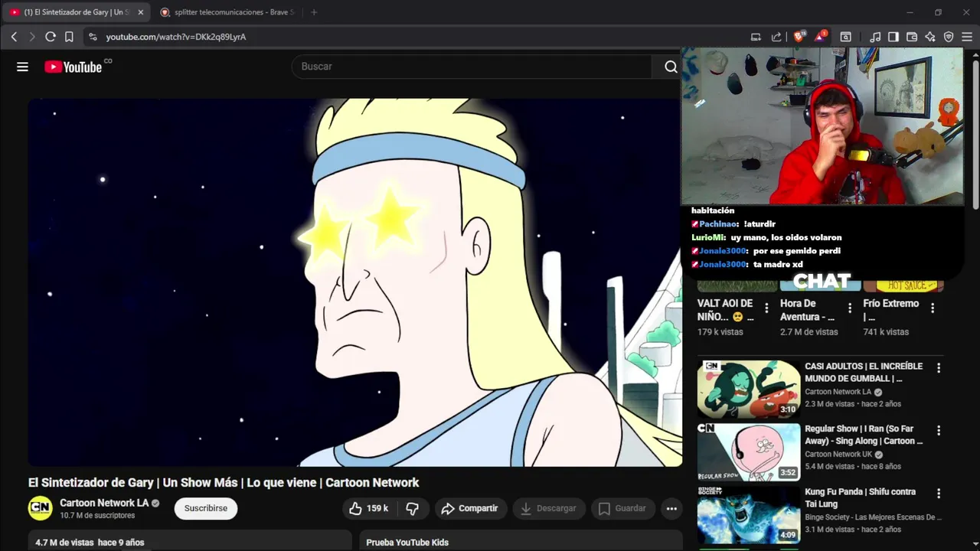Open the Brave playlist music note icon

(x=875, y=37)
